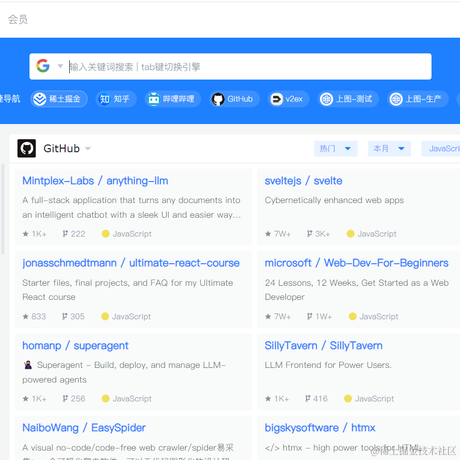Click the GitHub octocat icon in the blue bar
The width and height of the screenshot is (460, 460).
pos(218,99)
